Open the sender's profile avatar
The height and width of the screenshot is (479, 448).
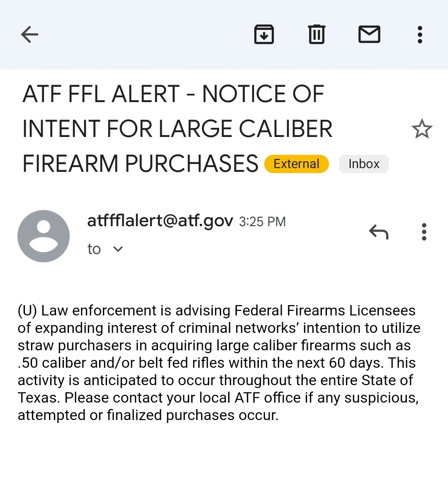pos(44,236)
